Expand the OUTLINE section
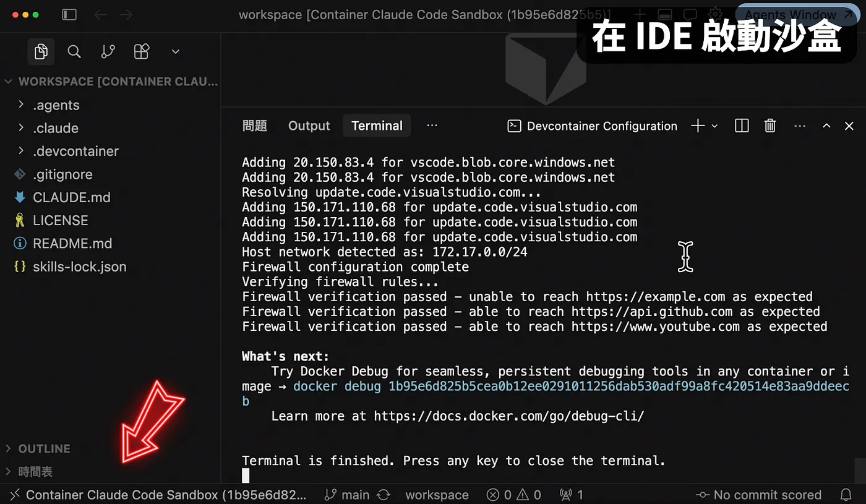This screenshot has height=504, width=866. pyautogui.click(x=110, y=448)
